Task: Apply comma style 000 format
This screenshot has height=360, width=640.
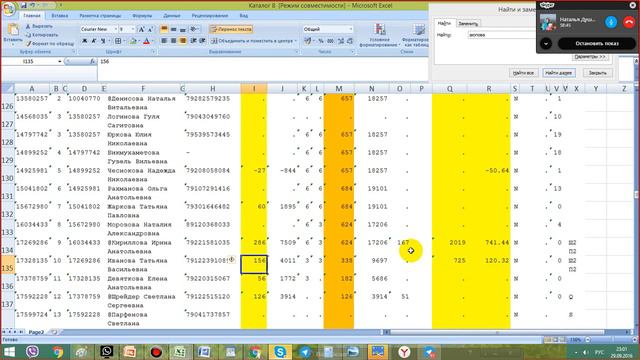Action: [x=330, y=41]
